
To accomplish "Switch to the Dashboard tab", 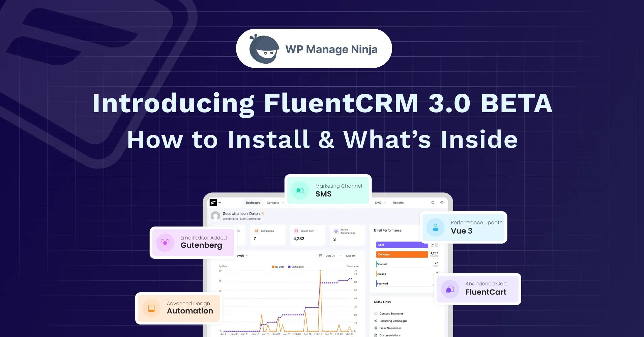I will click(253, 203).
